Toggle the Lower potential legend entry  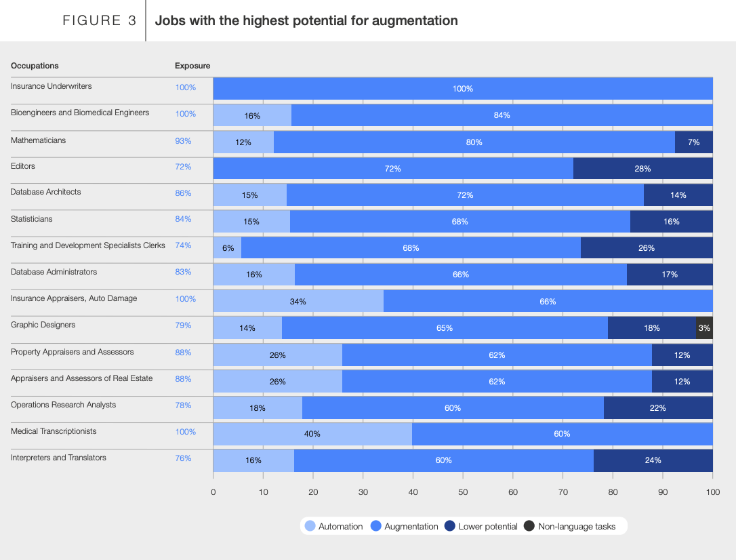[481, 526]
